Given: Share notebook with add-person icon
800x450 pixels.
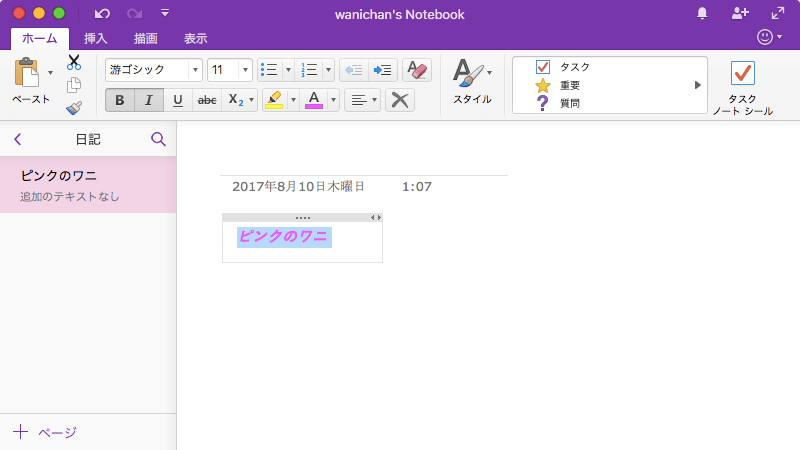Looking at the screenshot, I should 740,14.
